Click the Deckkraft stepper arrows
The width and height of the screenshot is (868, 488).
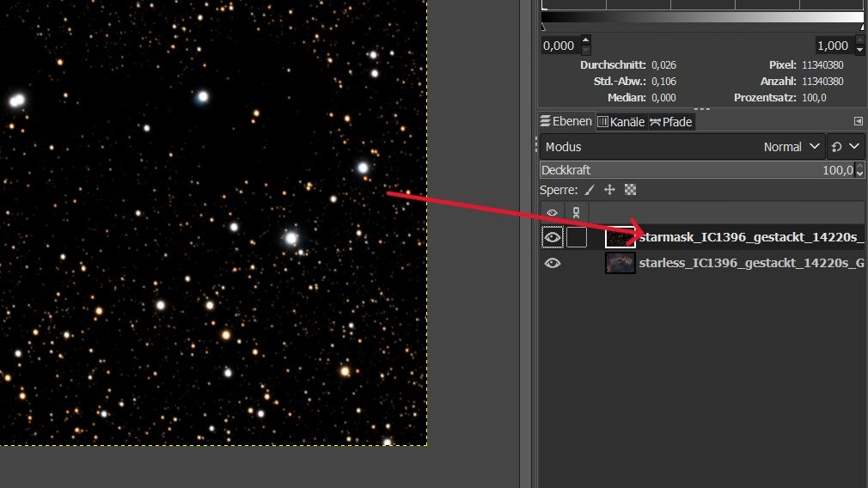[859, 170]
